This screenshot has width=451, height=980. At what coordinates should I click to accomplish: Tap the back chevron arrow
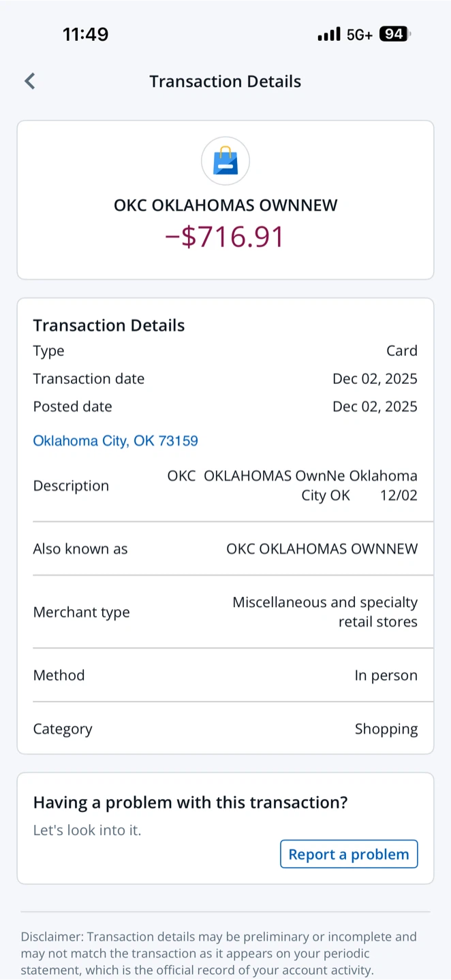[30, 82]
